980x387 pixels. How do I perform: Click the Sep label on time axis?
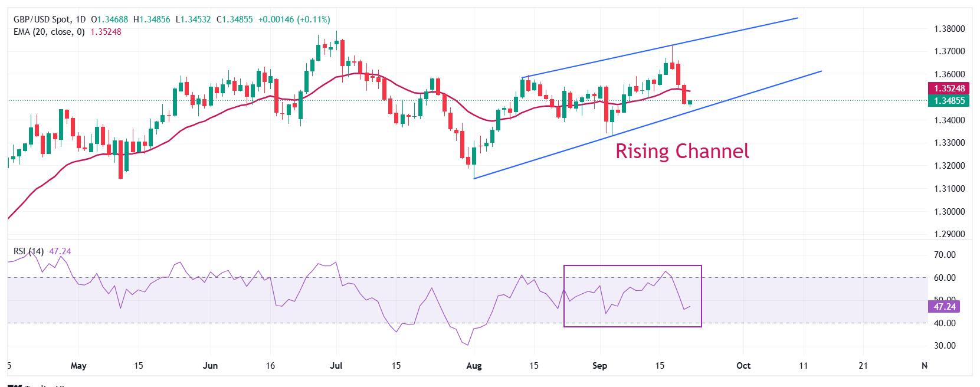pos(599,366)
